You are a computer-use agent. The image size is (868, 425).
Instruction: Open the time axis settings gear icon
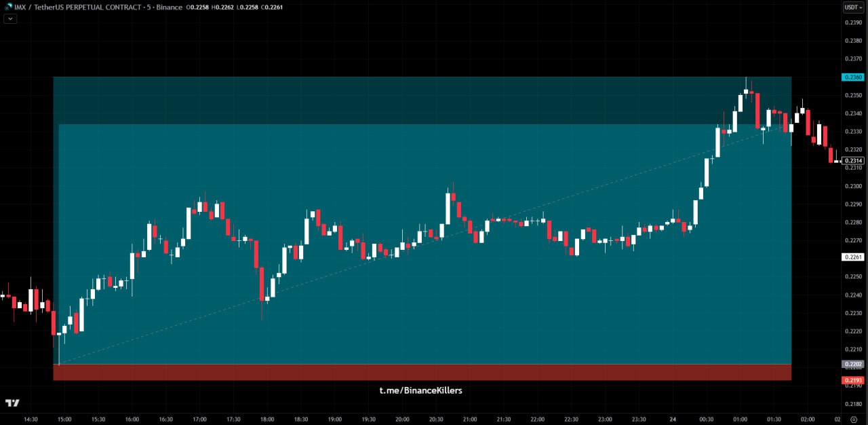852,420
